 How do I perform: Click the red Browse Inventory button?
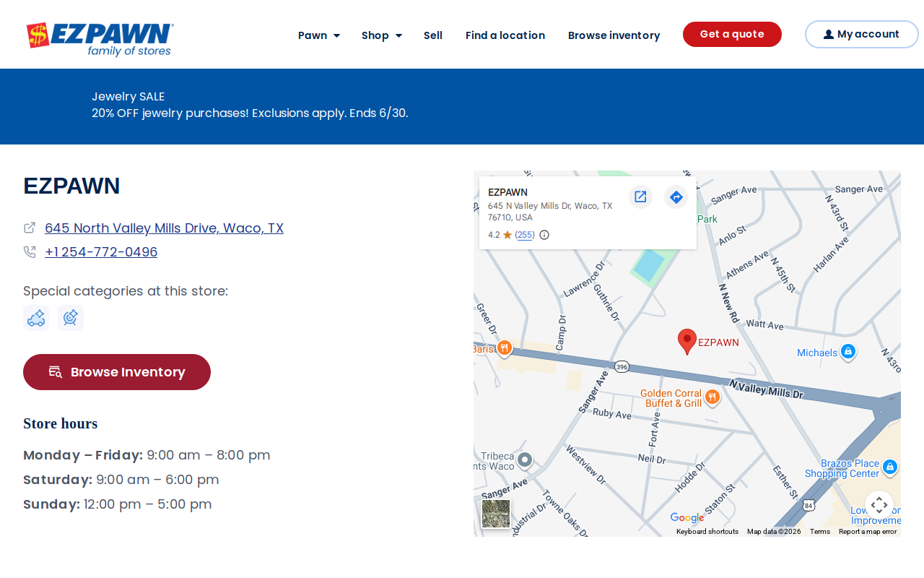[x=117, y=372]
